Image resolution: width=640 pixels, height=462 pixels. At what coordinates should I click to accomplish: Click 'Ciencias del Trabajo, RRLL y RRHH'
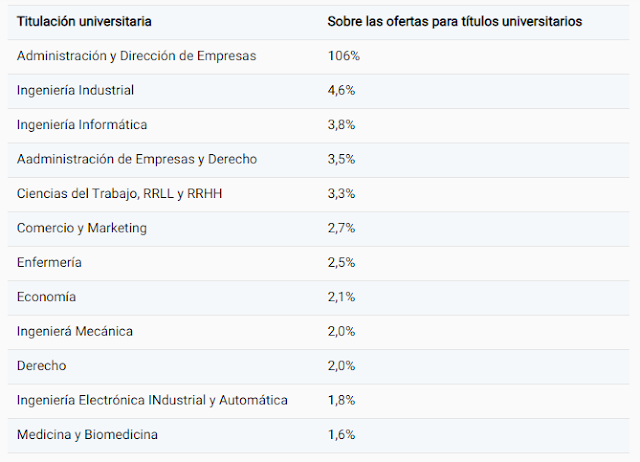coord(119,193)
